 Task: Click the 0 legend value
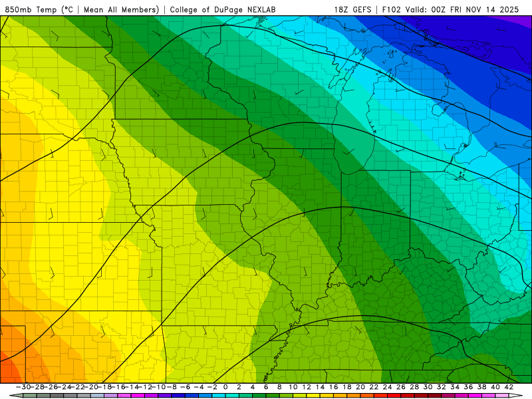click(x=225, y=387)
